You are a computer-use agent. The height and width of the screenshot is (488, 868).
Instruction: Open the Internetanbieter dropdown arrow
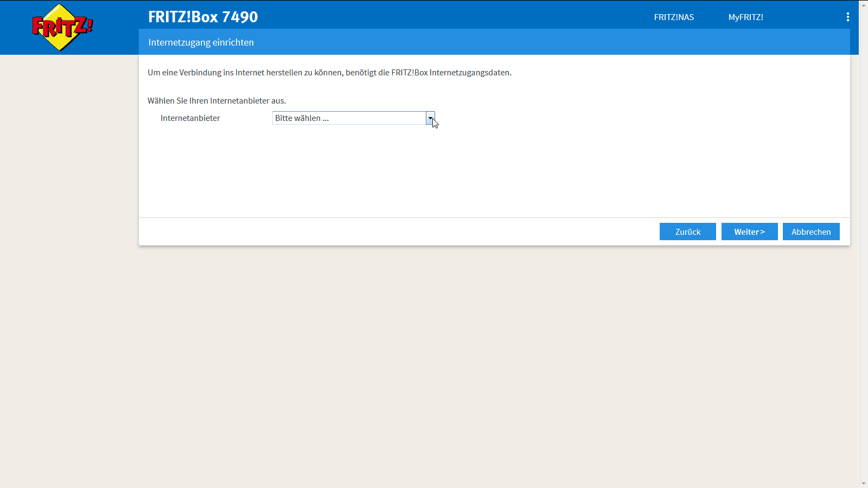pyautogui.click(x=430, y=118)
